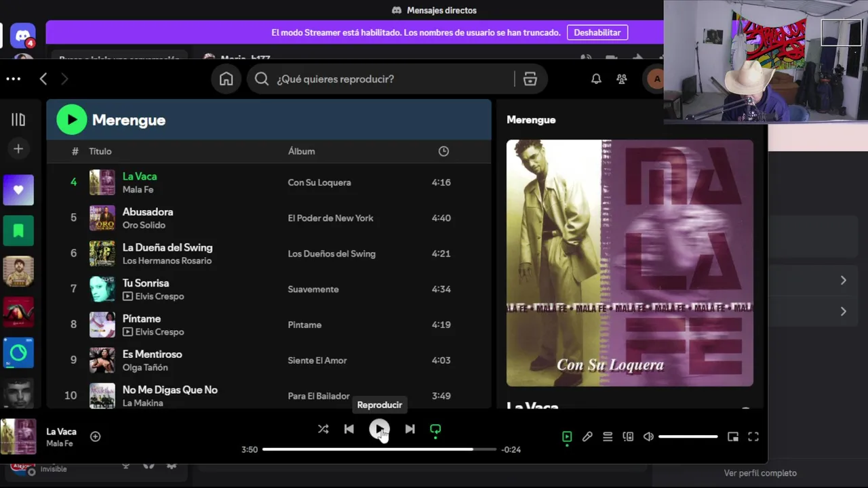Open the Liked Songs heart tile
This screenshot has height=488, width=868.
pos(18,190)
